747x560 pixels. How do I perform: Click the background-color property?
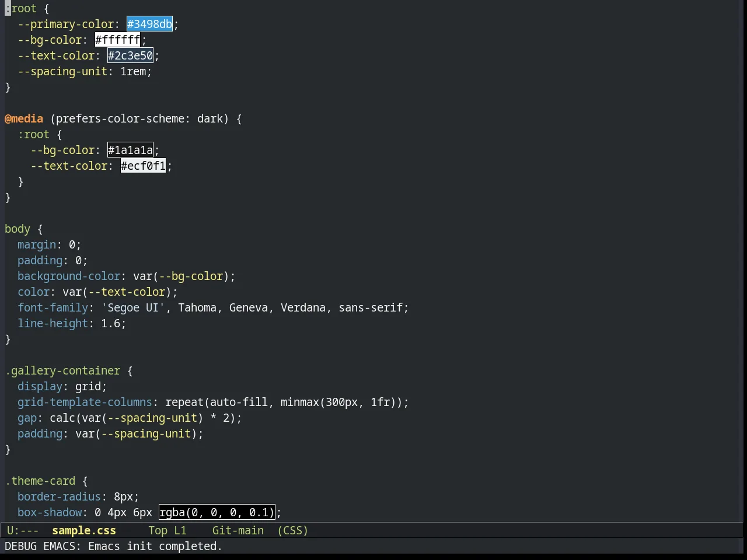69,276
